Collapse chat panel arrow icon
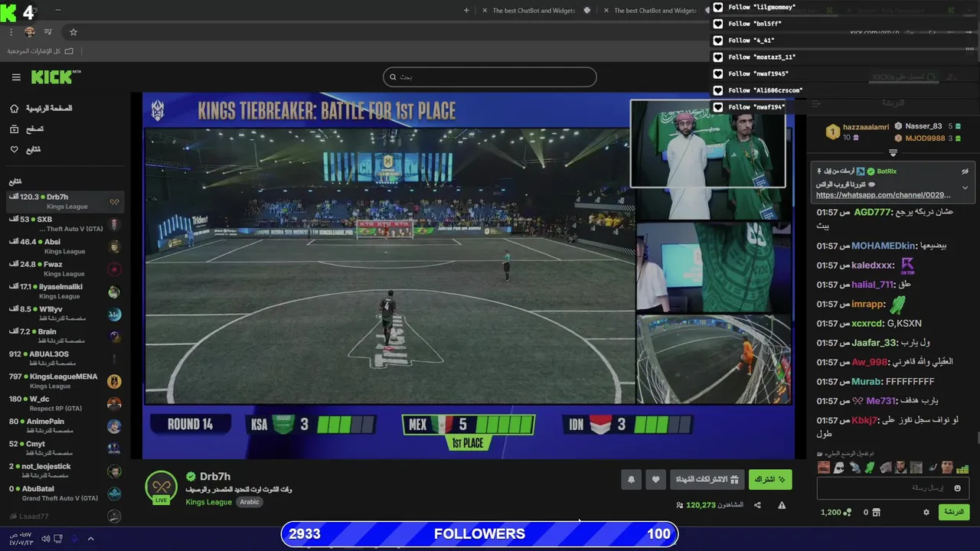 [x=816, y=103]
